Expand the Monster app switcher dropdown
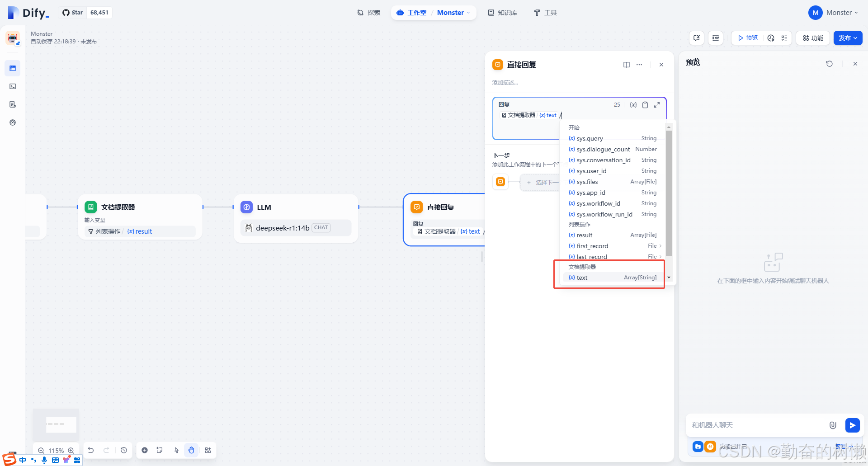This screenshot has width=868, height=466. pos(453,13)
